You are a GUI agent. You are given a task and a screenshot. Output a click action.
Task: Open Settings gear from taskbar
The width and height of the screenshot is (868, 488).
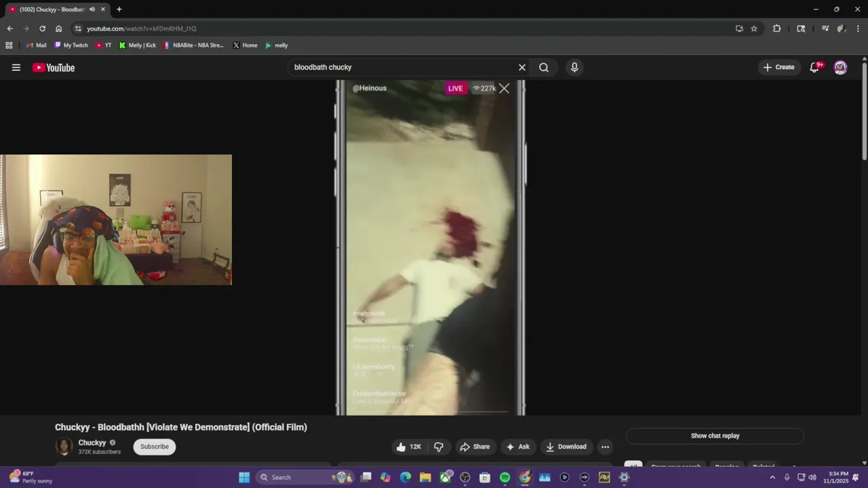pos(624,477)
